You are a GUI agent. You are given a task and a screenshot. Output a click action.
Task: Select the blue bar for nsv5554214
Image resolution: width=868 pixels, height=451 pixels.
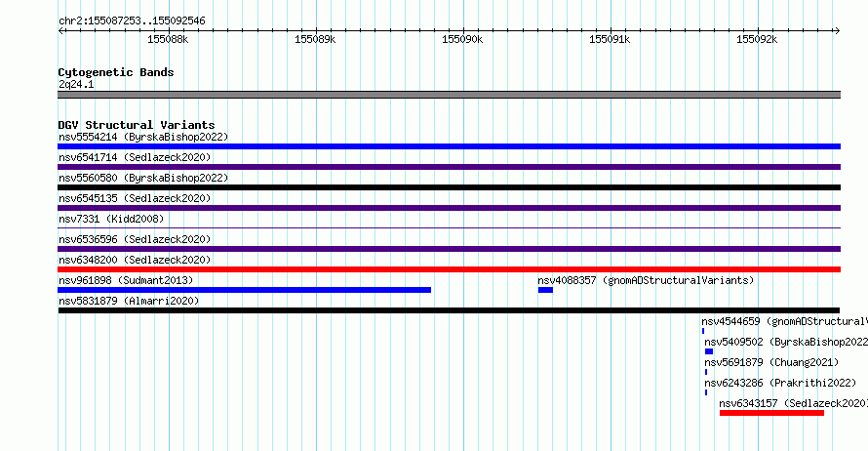pos(449,146)
